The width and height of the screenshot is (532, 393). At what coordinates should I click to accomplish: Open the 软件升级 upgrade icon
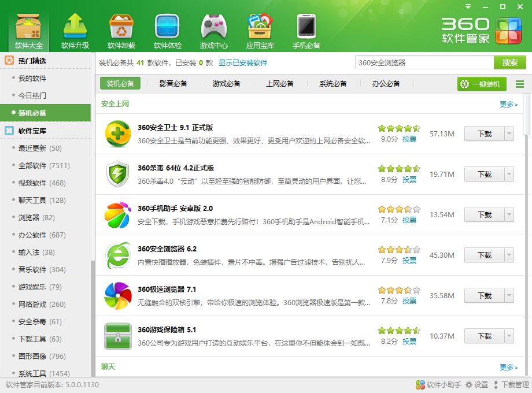75,32
